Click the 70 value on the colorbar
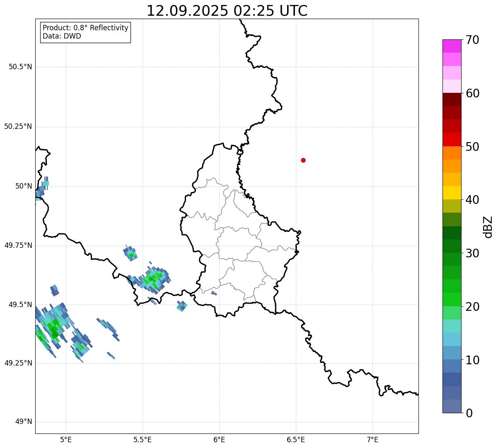Image resolution: width=498 pixels, height=448 pixels. [472, 40]
